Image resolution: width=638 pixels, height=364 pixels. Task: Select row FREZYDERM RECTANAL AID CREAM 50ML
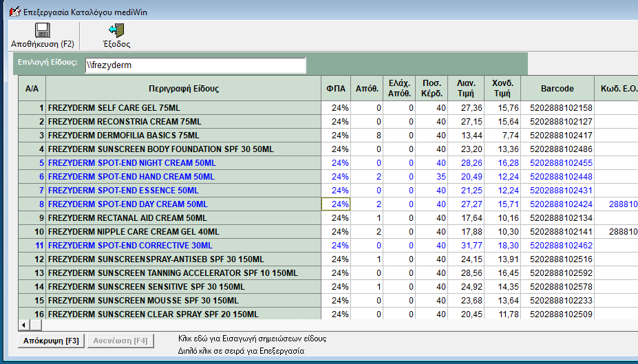(x=184, y=218)
